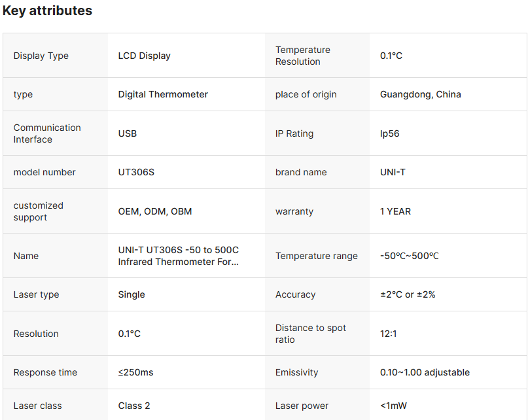Click the "Digital Thermometer" type value

(163, 94)
